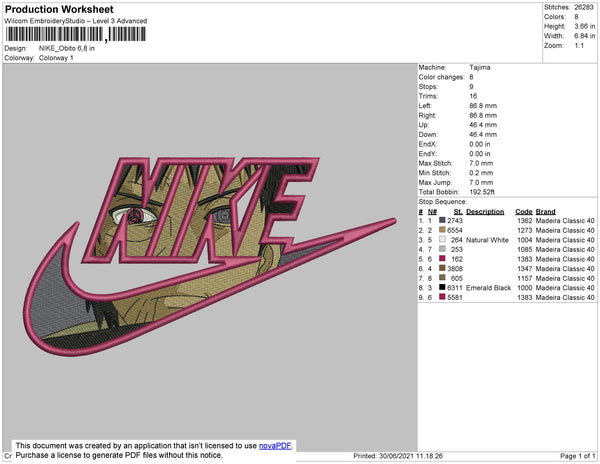Pick the 605-stitch olive brown swatch
The width and height of the screenshot is (600, 464).
(442, 278)
